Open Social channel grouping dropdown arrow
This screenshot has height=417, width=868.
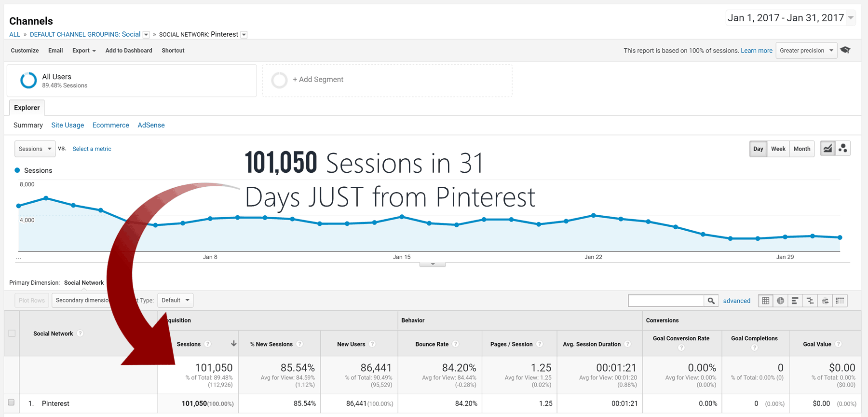point(146,35)
